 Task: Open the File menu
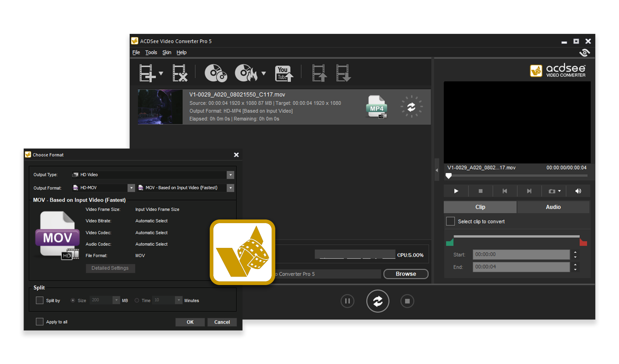pyautogui.click(x=136, y=52)
